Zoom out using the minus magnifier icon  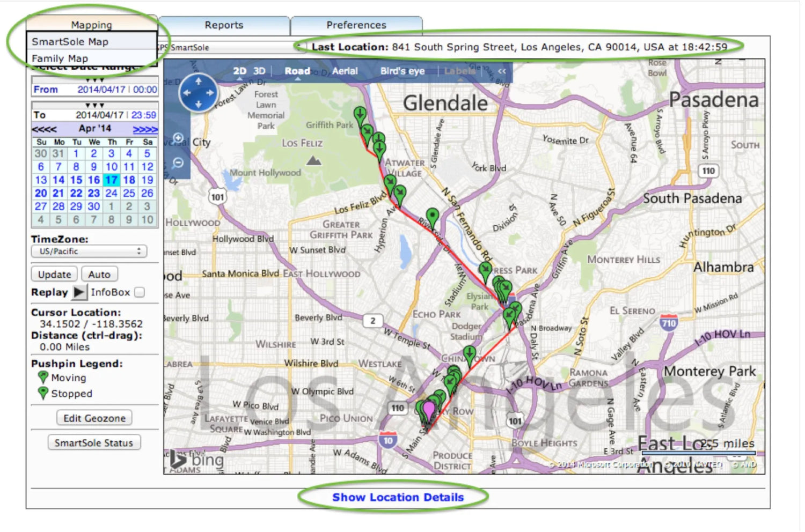(178, 162)
